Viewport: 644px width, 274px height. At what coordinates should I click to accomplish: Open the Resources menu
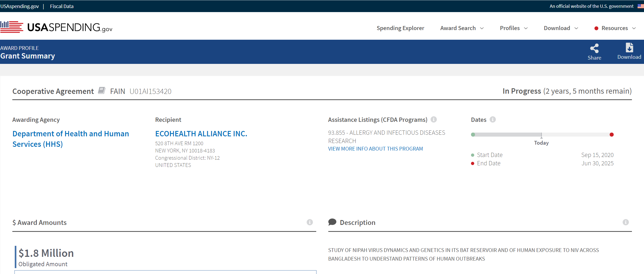point(614,28)
